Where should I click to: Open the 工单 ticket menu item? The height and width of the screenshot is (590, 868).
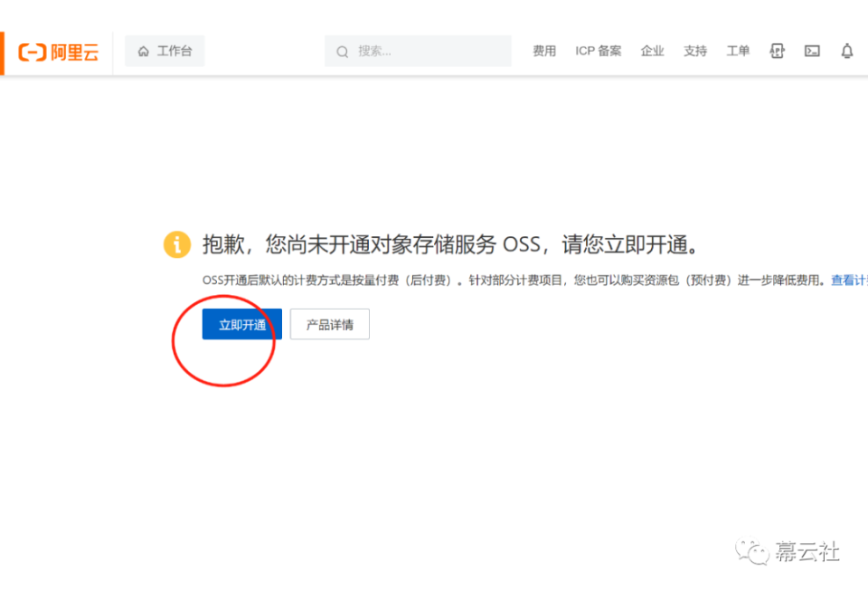[x=738, y=51]
